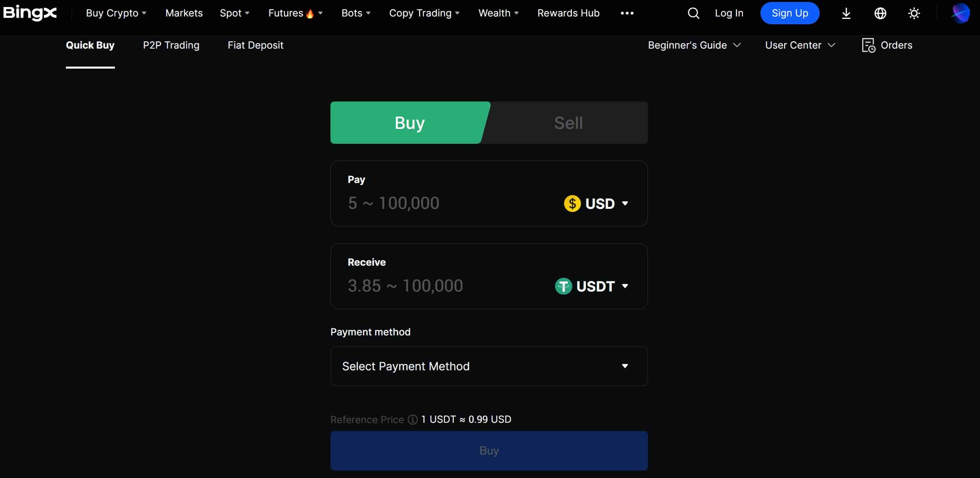Viewport: 980px width, 478px height.
Task: Open the three-dots more menu
Action: (627, 13)
